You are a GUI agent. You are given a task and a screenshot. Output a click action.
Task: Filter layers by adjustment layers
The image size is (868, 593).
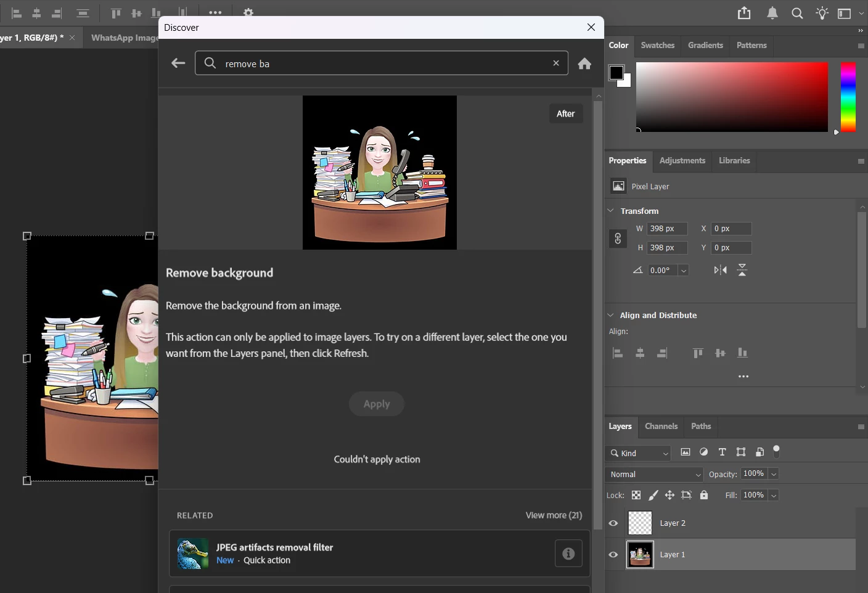[703, 452]
